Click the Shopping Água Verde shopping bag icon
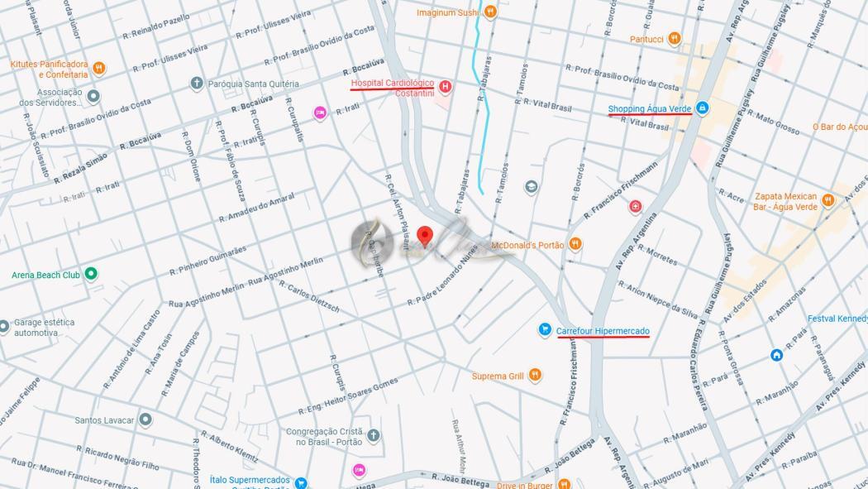Viewport: 868px width, 489px height. pos(702,108)
